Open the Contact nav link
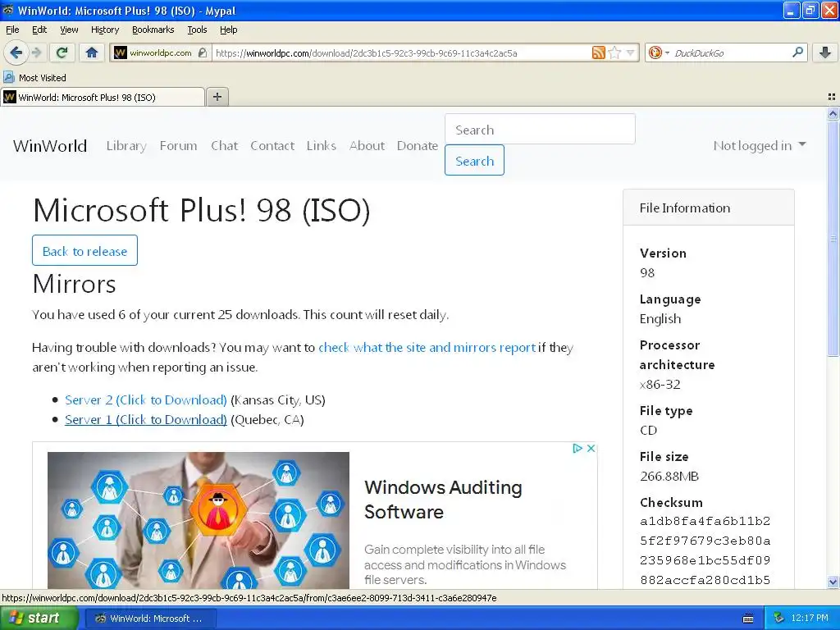Image resolution: width=840 pixels, height=630 pixels. pyautogui.click(x=272, y=146)
